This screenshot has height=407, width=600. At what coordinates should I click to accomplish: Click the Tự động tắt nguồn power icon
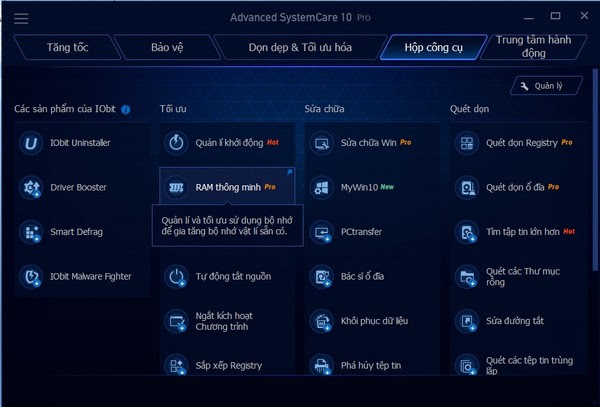(176, 276)
